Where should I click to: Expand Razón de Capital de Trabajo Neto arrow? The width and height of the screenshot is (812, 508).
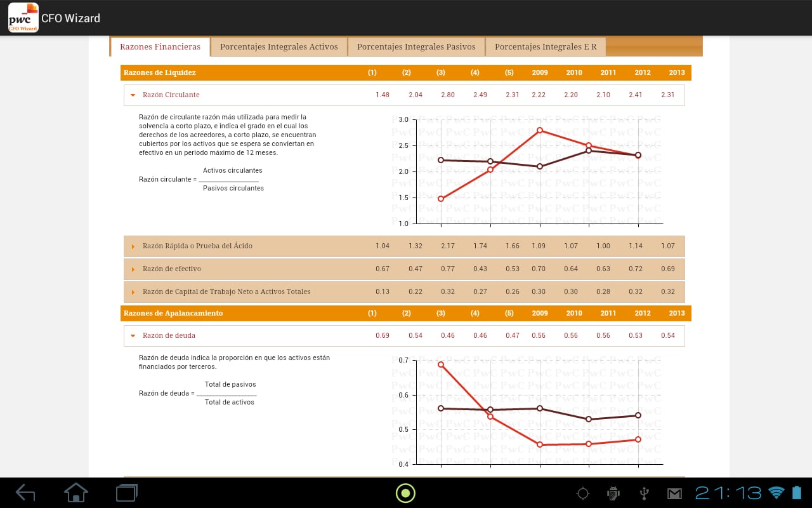pos(133,292)
